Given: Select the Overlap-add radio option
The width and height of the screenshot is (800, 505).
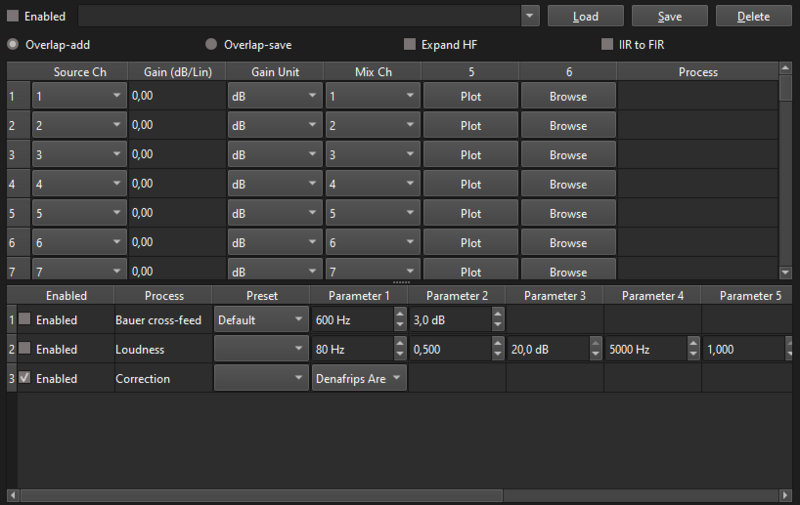Looking at the screenshot, I should [x=13, y=45].
